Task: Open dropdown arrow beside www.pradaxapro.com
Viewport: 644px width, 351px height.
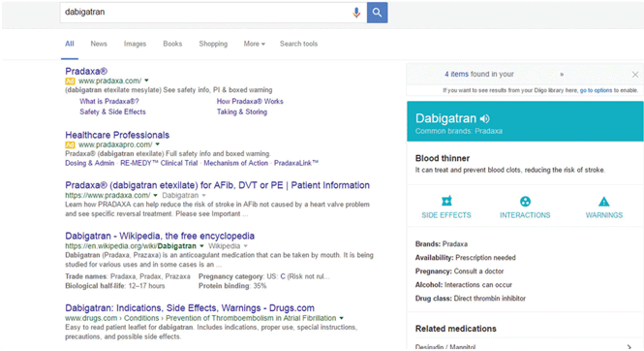Action: [157, 144]
